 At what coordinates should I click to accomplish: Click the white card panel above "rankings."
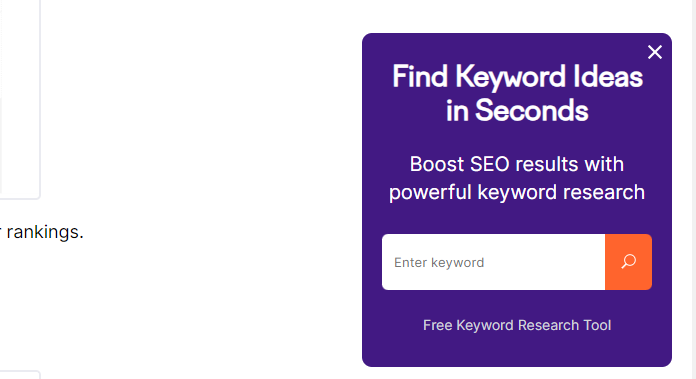coord(20,99)
